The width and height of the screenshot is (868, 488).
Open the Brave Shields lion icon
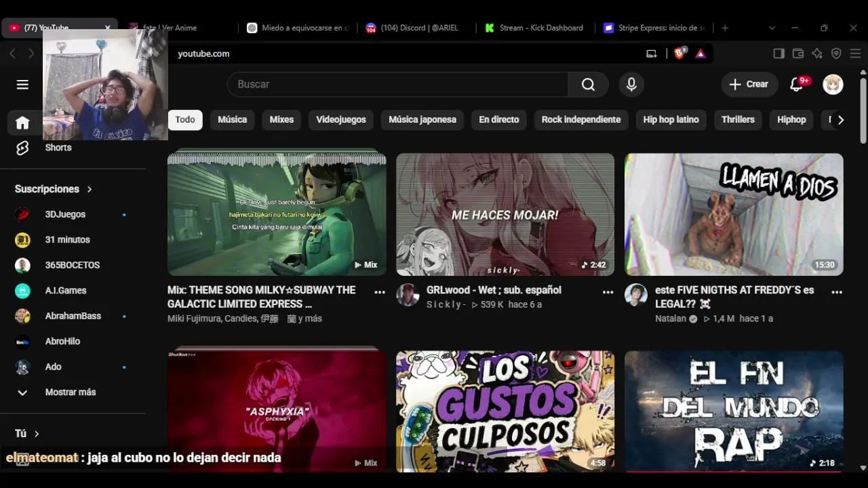679,54
